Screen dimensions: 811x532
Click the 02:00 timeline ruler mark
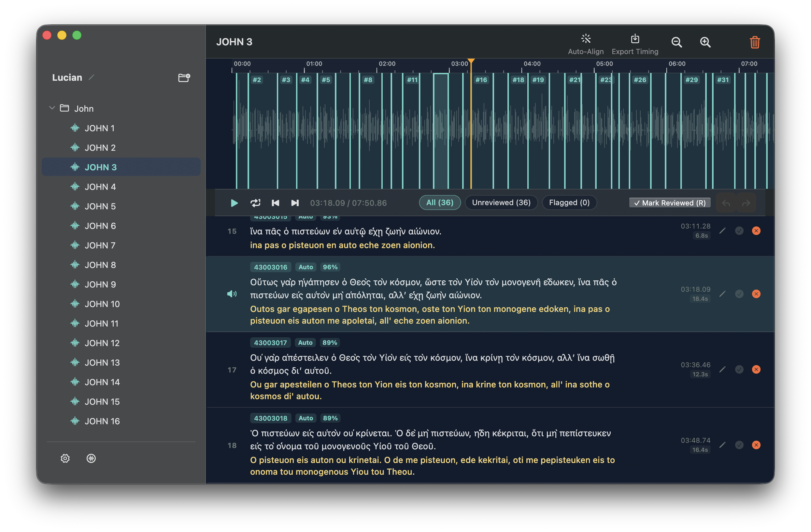click(387, 64)
